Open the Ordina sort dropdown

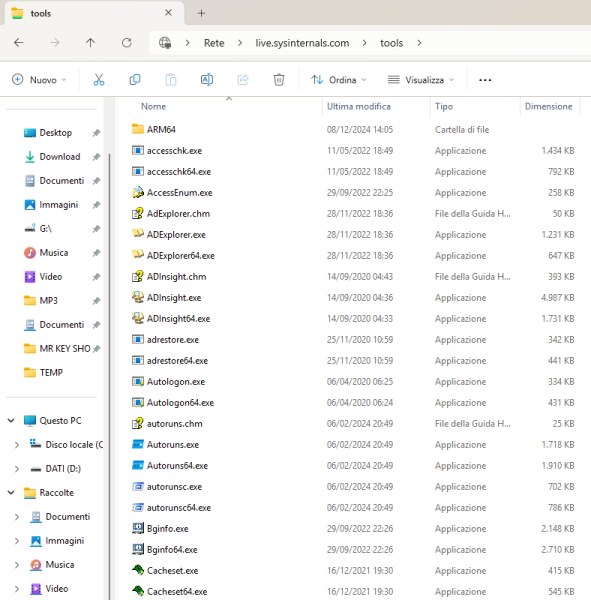pyautogui.click(x=338, y=80)
